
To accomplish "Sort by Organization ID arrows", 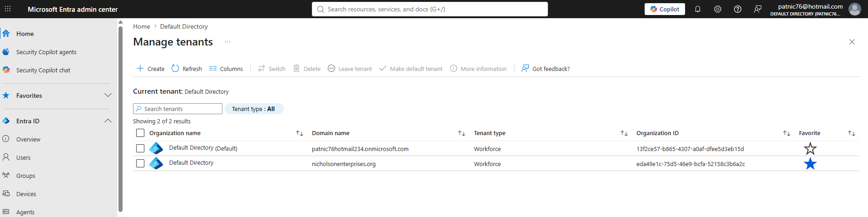I will pos(787,133).
